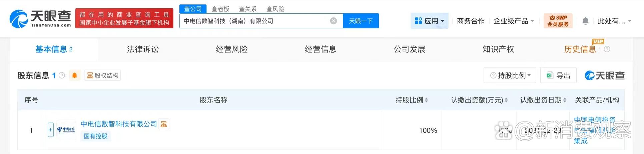Open the 企业级产品 dropdown

pyautogui.click(x=514, y=21)
